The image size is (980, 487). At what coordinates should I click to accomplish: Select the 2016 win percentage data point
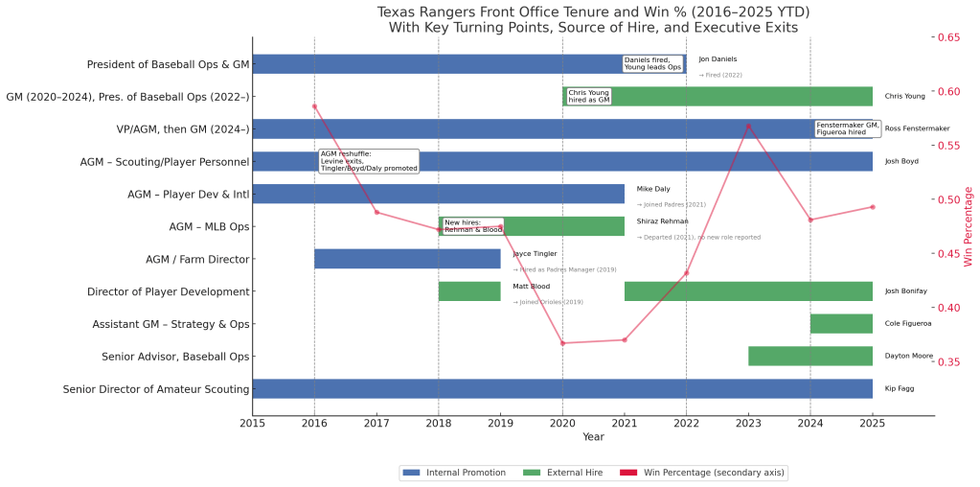point(314,106)
